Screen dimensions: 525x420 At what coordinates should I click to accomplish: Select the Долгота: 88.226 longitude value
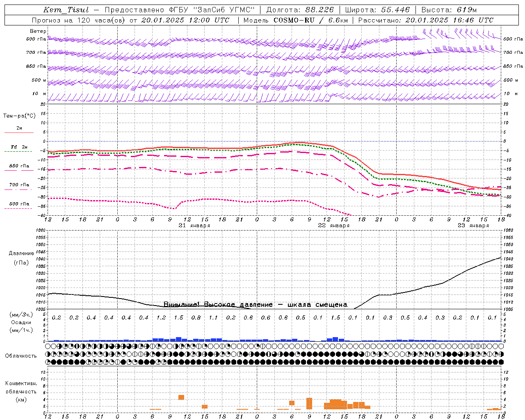[x=300, y=10]
